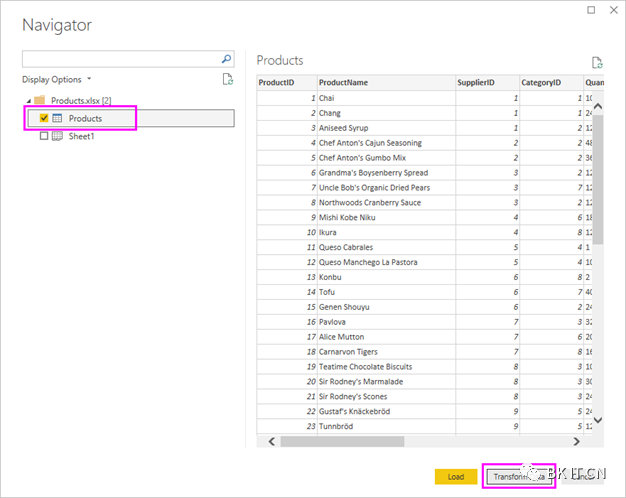Click the Load button
This screenshot has width=626, height=498.
(456, 477)
